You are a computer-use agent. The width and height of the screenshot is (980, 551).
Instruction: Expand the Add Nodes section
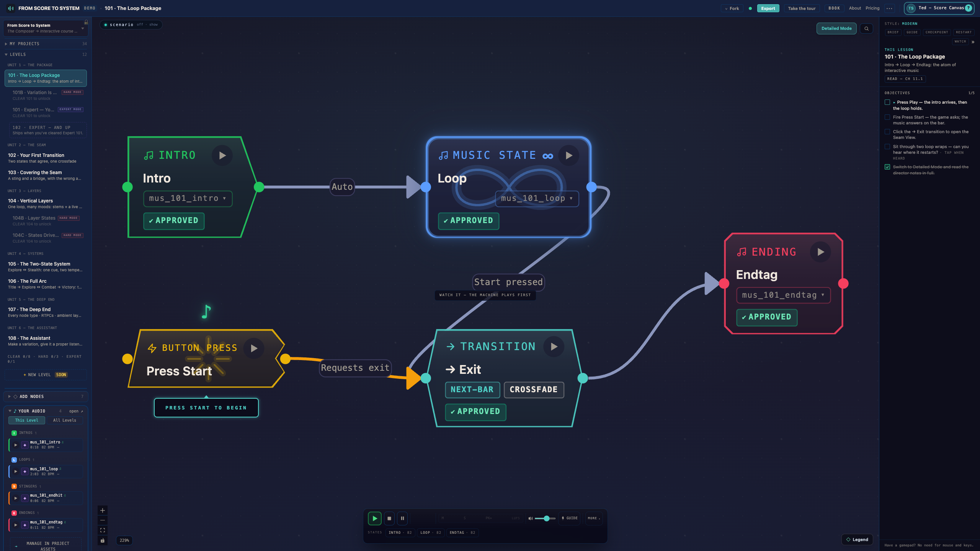(x=46, y=396)
